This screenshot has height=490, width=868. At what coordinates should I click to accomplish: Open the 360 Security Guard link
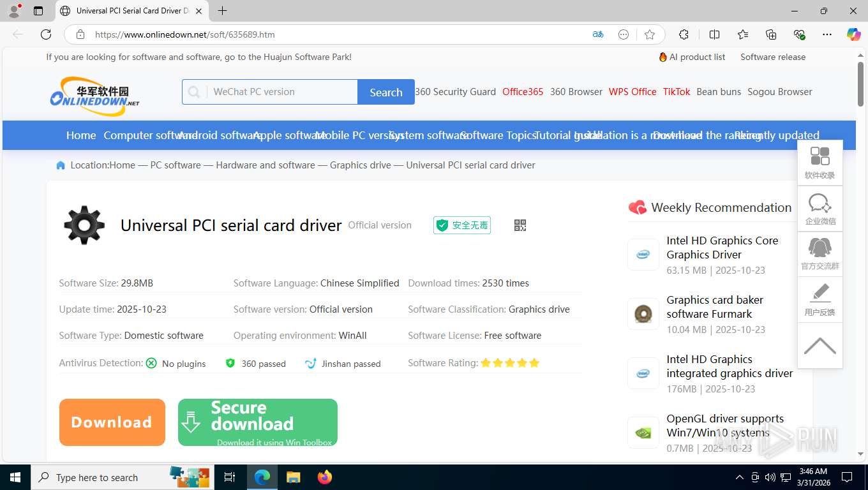click(455, 92)
